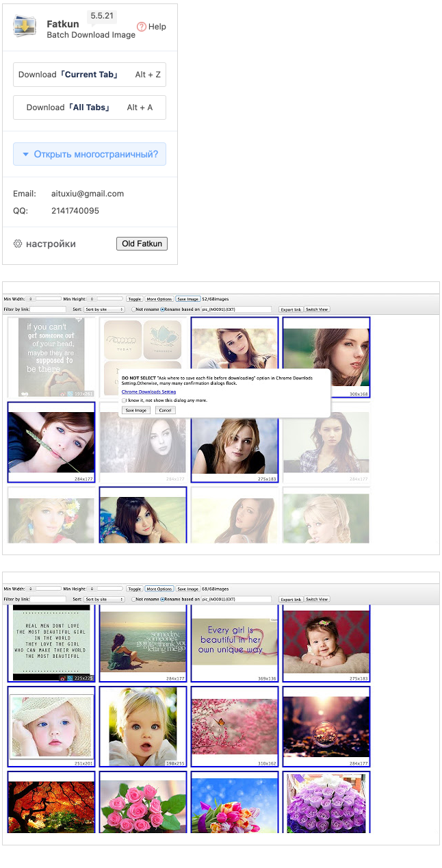
Task: Select tulips against blue sky thumbnail
Action: tap(235, 802)
